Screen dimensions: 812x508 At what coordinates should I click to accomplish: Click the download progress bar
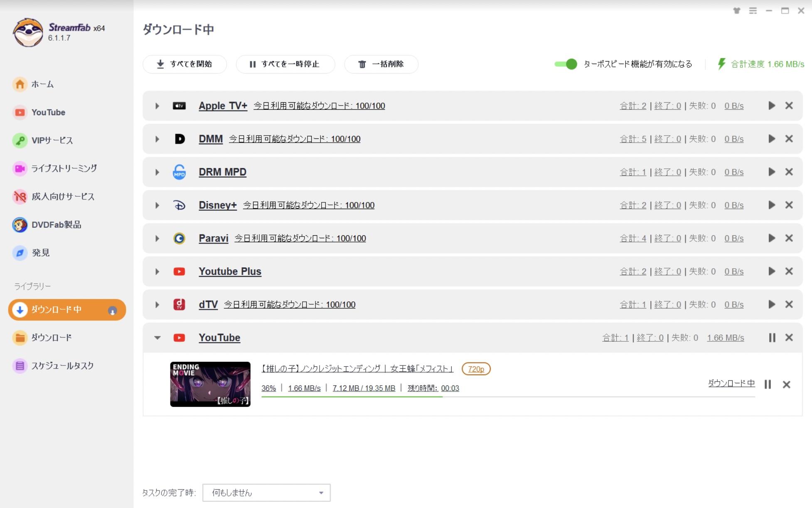508,397
